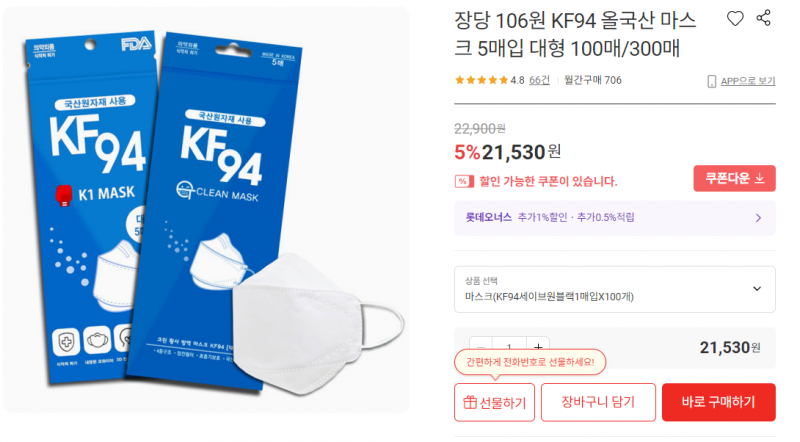Open the 66건 reviews link
The height and width of the screenshot is (442, 800).
(x=539, y=80)
